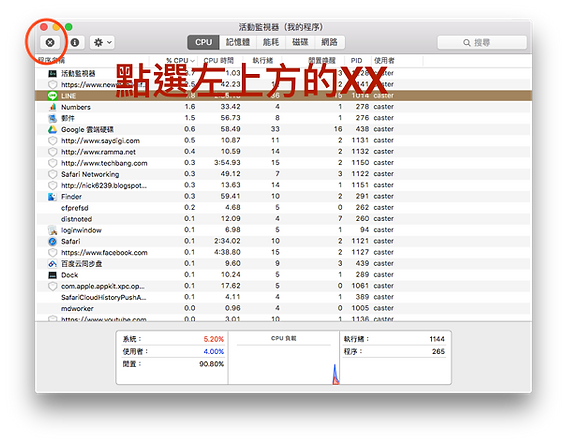Select the Google Drive process icon
Image resolution: width=566 pixels, height=443 pixels.
pos(53,129)
